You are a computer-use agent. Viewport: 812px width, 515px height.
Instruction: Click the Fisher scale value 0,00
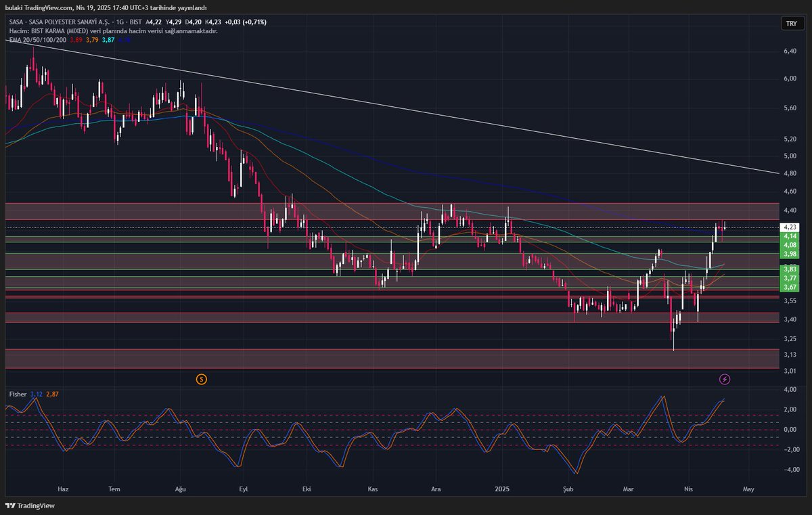790,430
